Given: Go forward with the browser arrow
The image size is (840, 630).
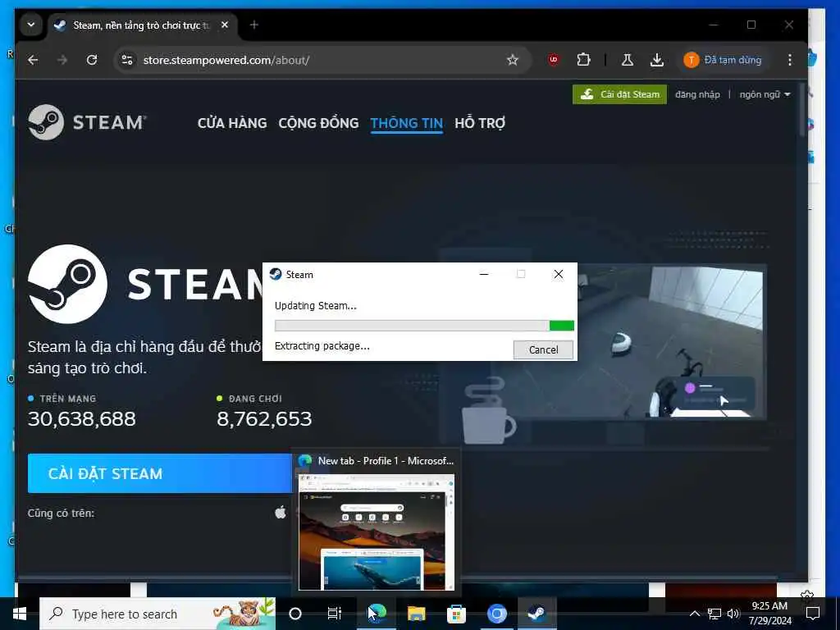Looking at the screenshot, I should click(x=62, y=60).
